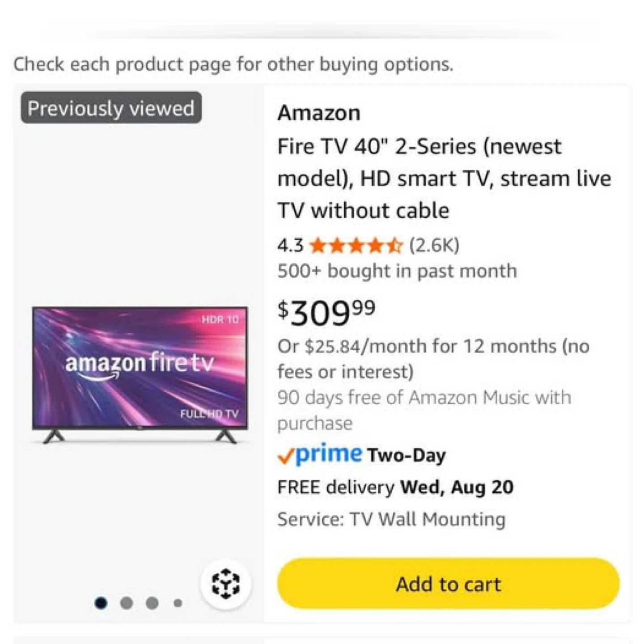
Task: Select the second image carousel dot
Action: point(127,603)
